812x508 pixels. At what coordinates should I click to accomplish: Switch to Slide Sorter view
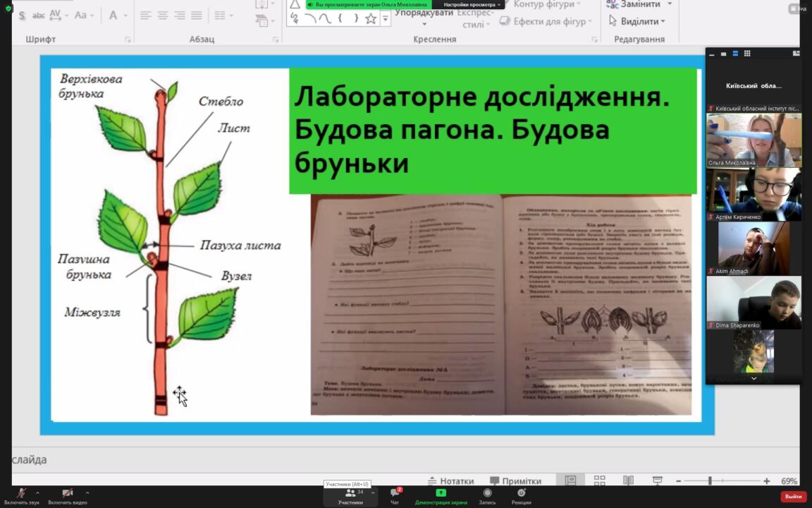pos(600,480)
